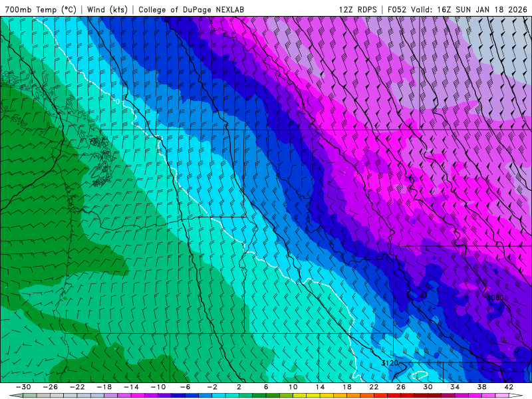Click the '6' value on the color scale
Image resolution: width=532 pixels, height=399 pixels.
click(266, 387)
